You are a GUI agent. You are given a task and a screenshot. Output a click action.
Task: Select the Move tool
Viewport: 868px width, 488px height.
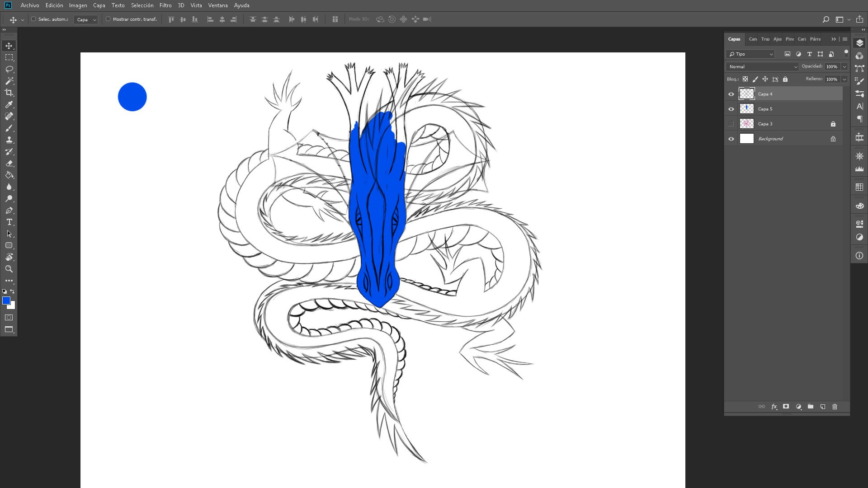[x=9, y=46]
